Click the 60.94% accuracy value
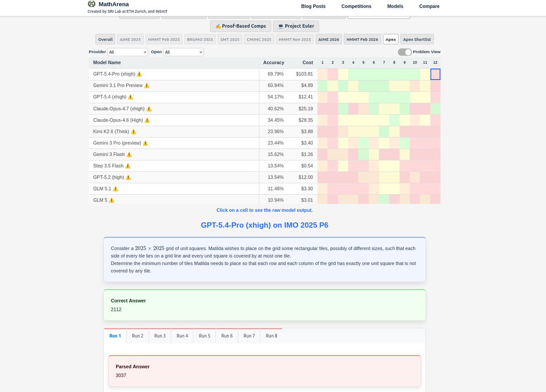Image resolution: width=546 pixels, height=392 pixels. coord(276,85)
